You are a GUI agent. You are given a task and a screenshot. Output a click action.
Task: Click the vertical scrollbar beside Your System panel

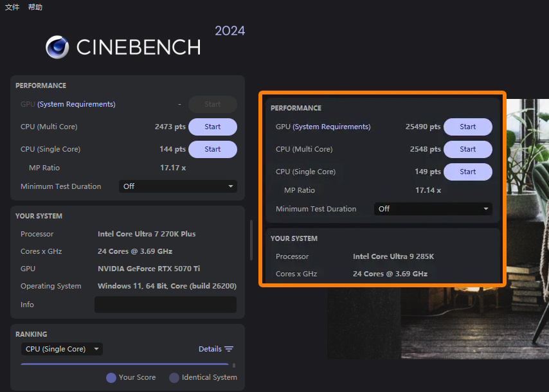point(251,240)
